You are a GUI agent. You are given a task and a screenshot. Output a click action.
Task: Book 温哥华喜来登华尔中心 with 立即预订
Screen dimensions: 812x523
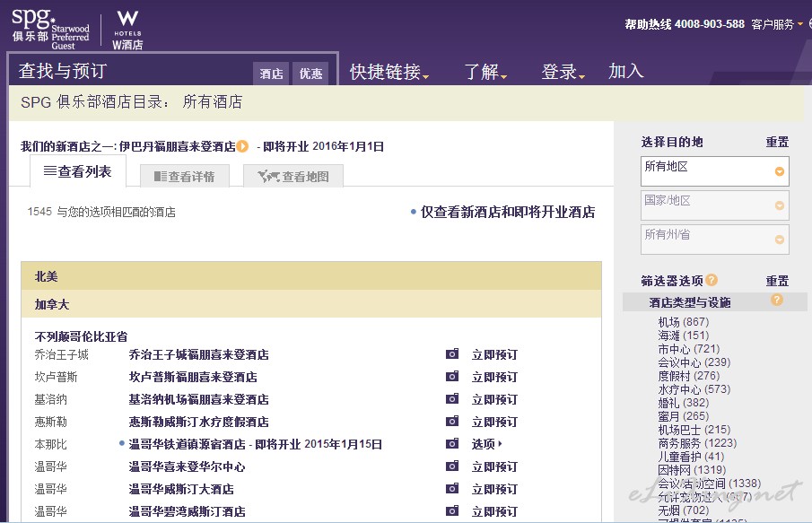tap(494, 466)
